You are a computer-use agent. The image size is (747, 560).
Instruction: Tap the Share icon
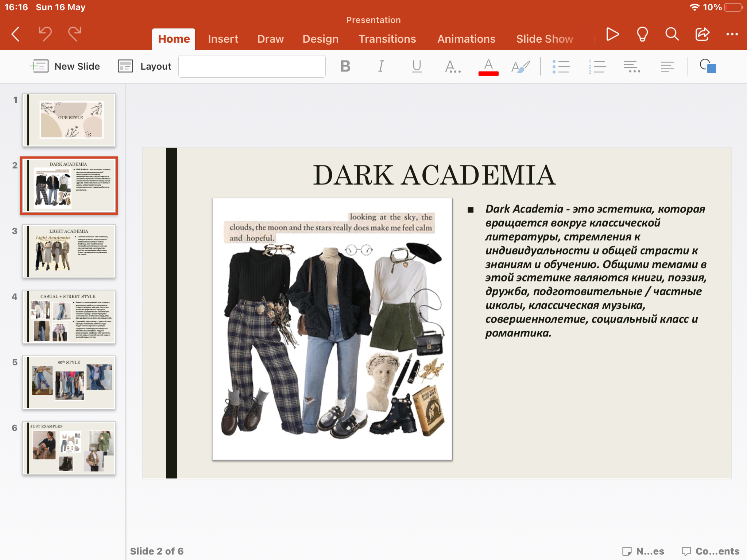(x=702, y=34)
